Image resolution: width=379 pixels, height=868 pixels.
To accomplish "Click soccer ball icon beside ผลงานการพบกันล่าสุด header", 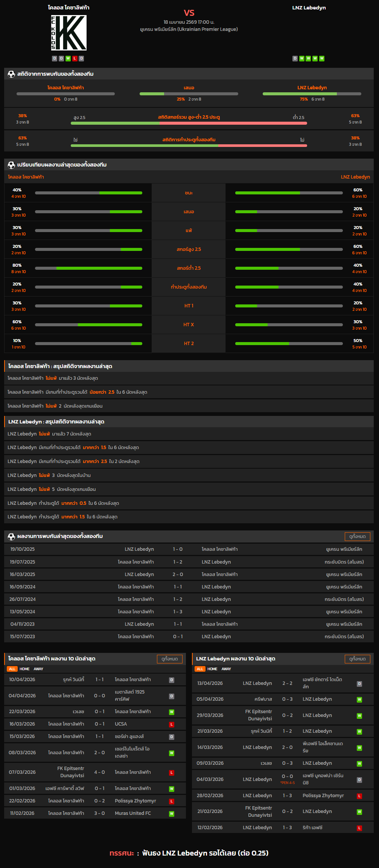I will [11, 536].
